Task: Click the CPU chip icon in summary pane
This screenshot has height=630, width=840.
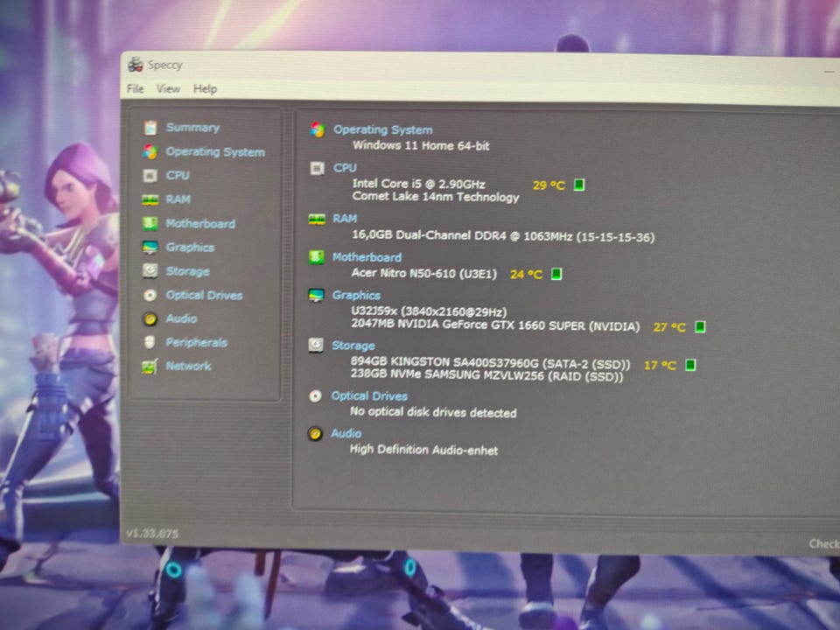Action: [x=317, y=168]
